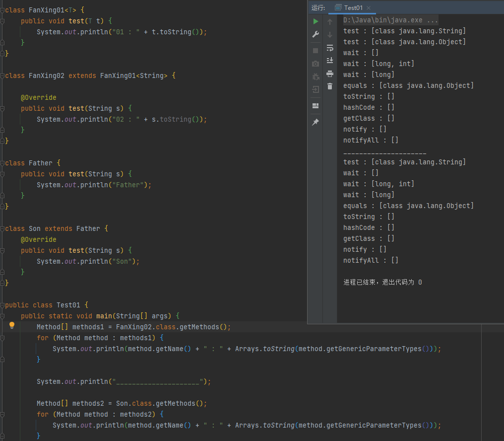The height and width of the screenshot is (441, 504).
Task: Click the 'class Father' declaration
Action: (x=32, y=163)
